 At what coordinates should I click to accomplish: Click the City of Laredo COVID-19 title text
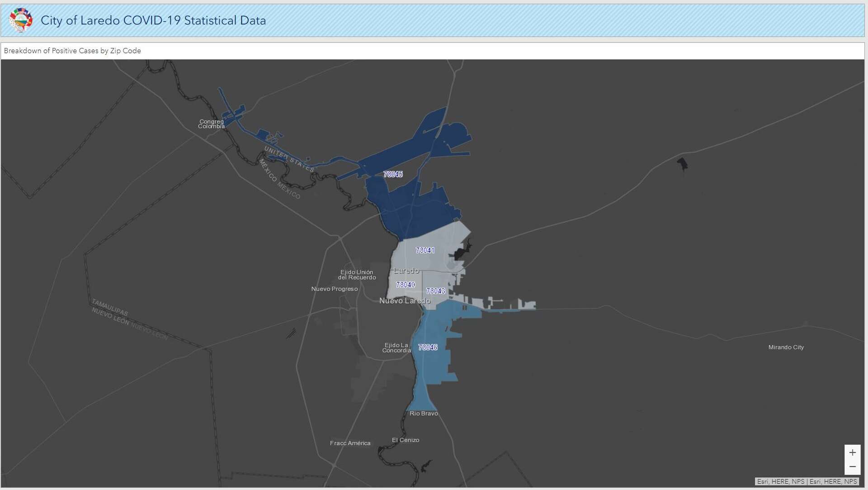click(153, 20)
